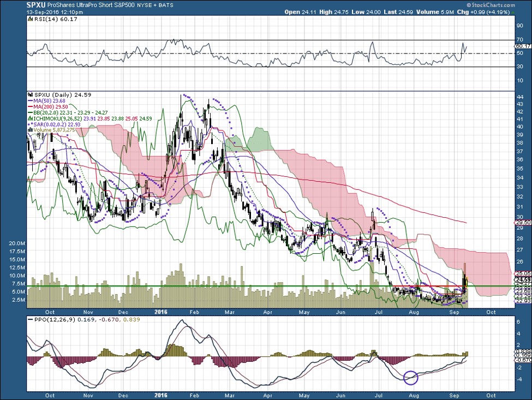Screen dimensions: 532x400
Task: Click the 70 overbought level on RSI axis
Action: [x=520, y=40]
